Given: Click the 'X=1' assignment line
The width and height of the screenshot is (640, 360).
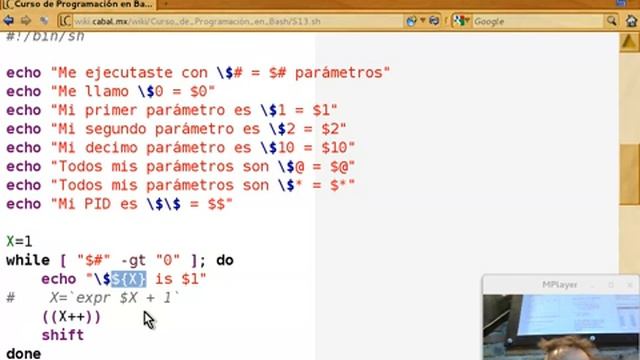Looking at the screenshot, I should point(19,241).
